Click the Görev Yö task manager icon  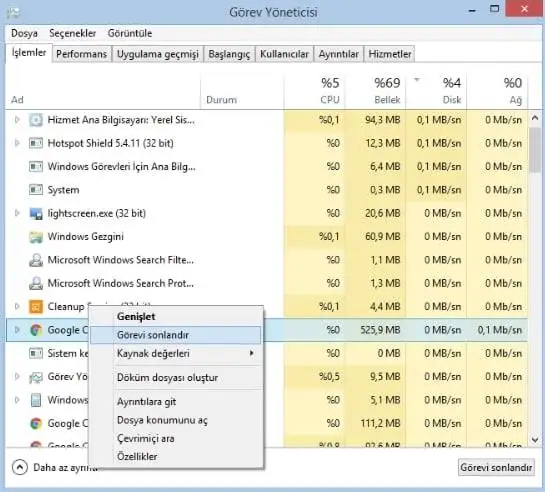pos(35,377)
